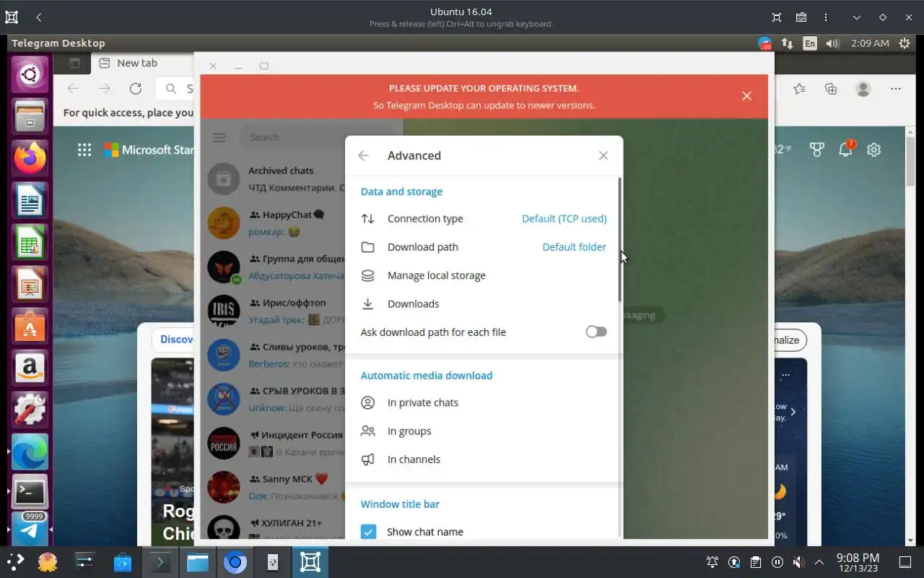Click Default (TCP used) link
This screenshot has height=578, width=924.
[564, 219]
